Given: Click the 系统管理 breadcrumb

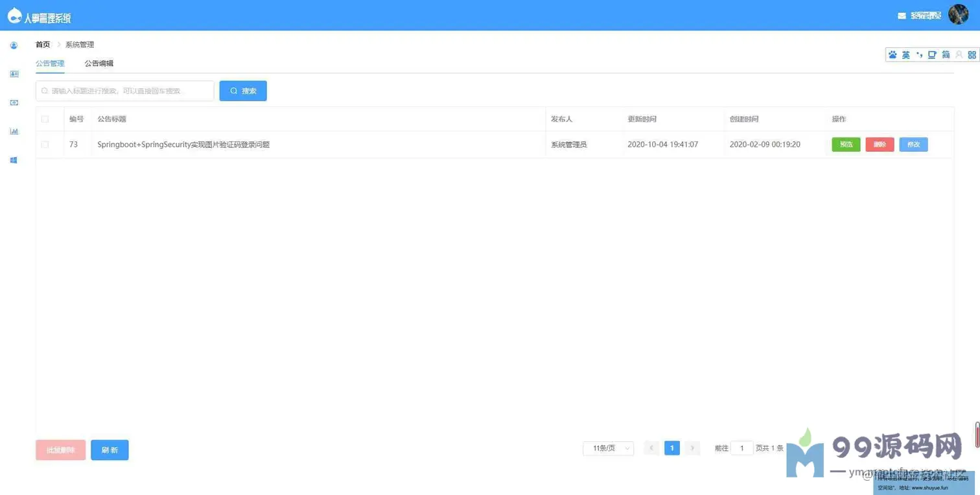Looking at the screenshot, I should 80,45.
